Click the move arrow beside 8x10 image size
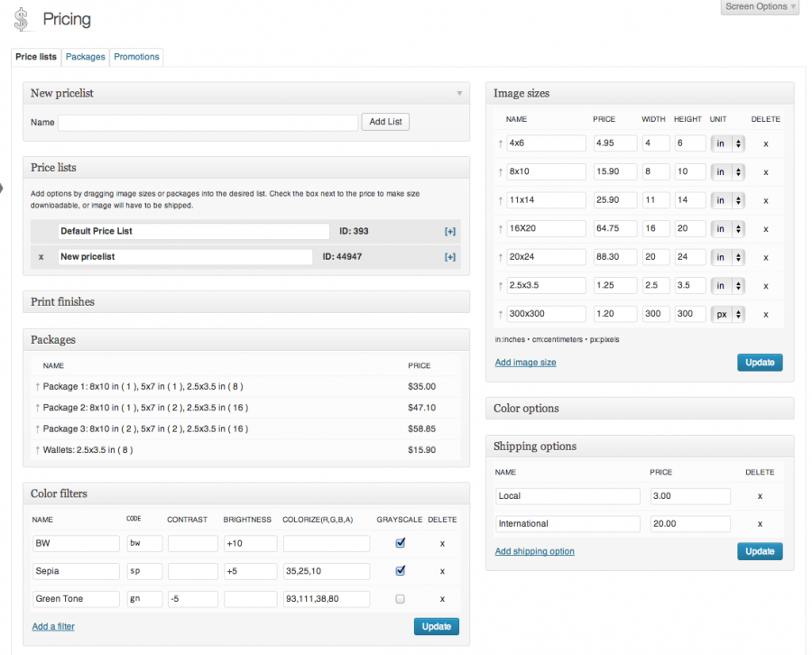The width and height of the screenshot is (812, 655). [500, 172]
